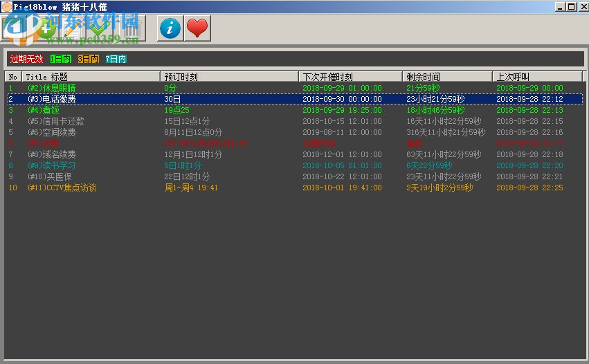This screenshot has height=364, width=589.
Task: Sort by the No column header
Action: click(x=13, y=77)
